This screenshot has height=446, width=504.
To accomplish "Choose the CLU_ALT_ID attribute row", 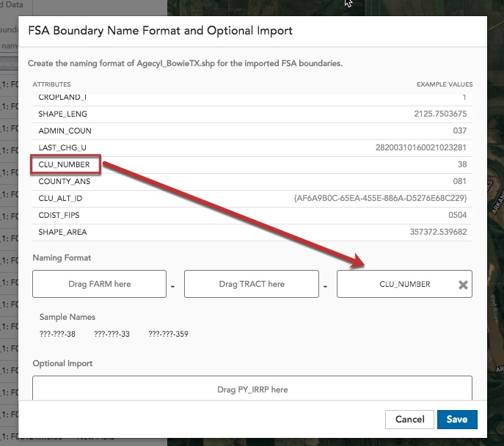I will pos(61,198).
